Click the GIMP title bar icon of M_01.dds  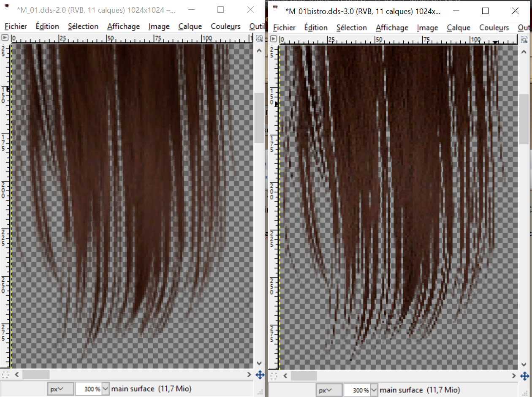(x=7, y=9)
